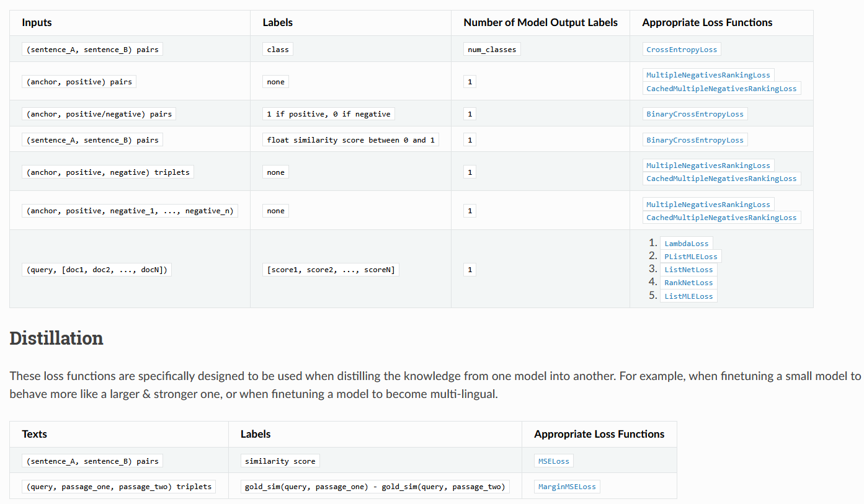
Task: Click the gold_sim label code text
Action: (375, 487)
